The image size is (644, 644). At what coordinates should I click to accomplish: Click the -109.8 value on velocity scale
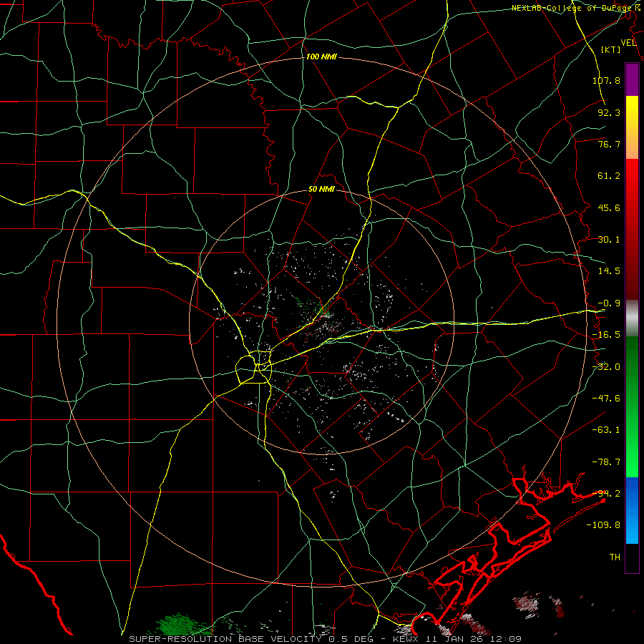point(603,525)
